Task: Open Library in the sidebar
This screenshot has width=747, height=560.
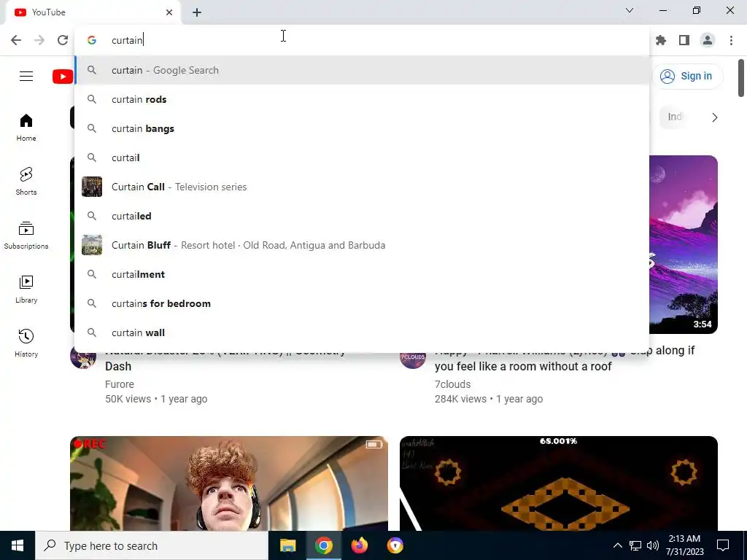Action: click(26, 289)
